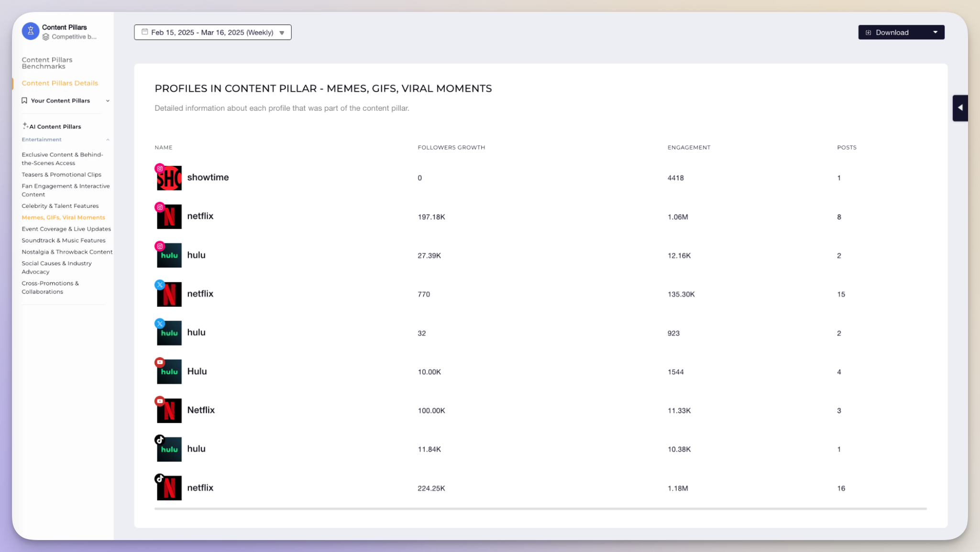This screenshot has height=552, width=980.
Task: Click the horizontal scrollbar below the table
Action: point(540,509)
